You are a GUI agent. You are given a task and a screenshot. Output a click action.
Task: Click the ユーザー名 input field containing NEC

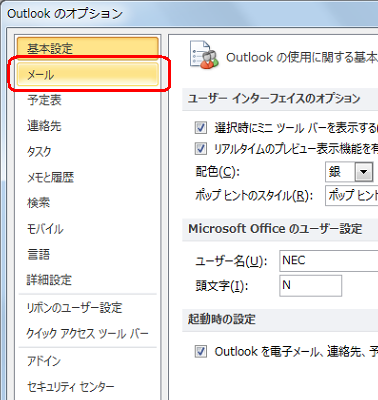pyautogui.click(x=329, y=261)
